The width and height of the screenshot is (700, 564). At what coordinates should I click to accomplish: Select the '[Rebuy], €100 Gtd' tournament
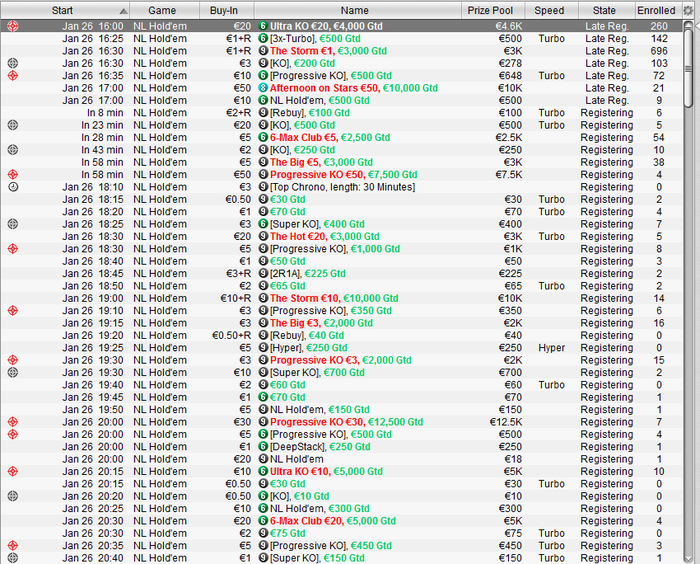(x=310, y=113)
